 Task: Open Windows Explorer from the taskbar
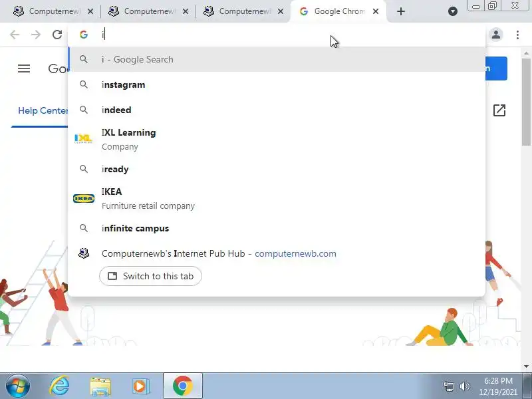click(100, 386)
